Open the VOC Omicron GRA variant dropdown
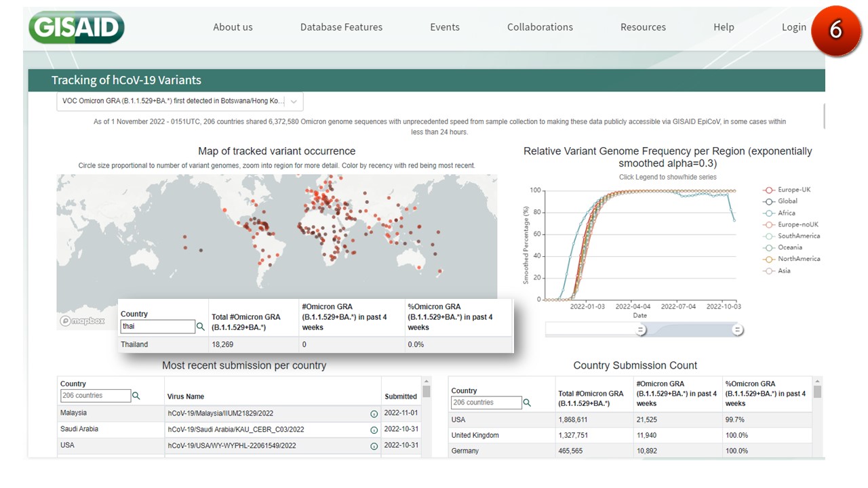868x488 pixels. (180, 101)
